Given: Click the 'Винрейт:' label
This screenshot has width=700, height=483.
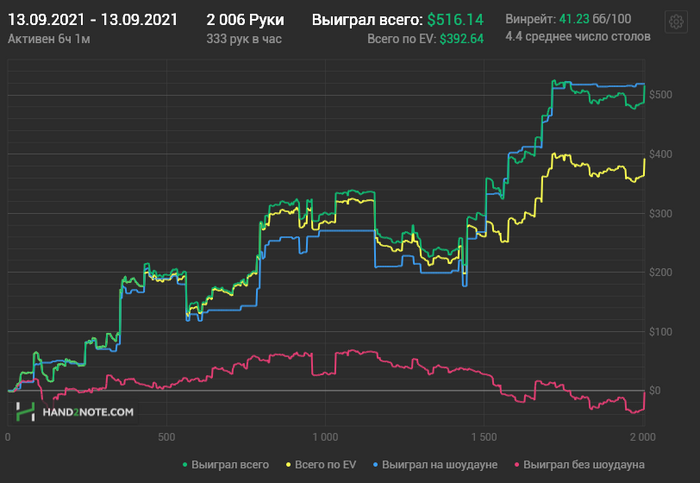Looking at the screenshot, I should coord(531,19).
